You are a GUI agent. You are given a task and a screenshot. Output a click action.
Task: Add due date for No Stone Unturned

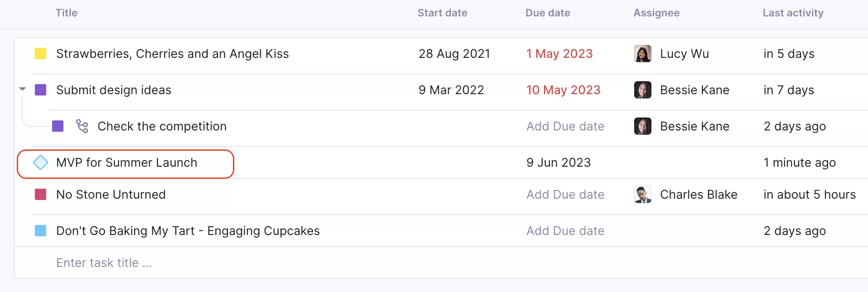click(565, 194)
